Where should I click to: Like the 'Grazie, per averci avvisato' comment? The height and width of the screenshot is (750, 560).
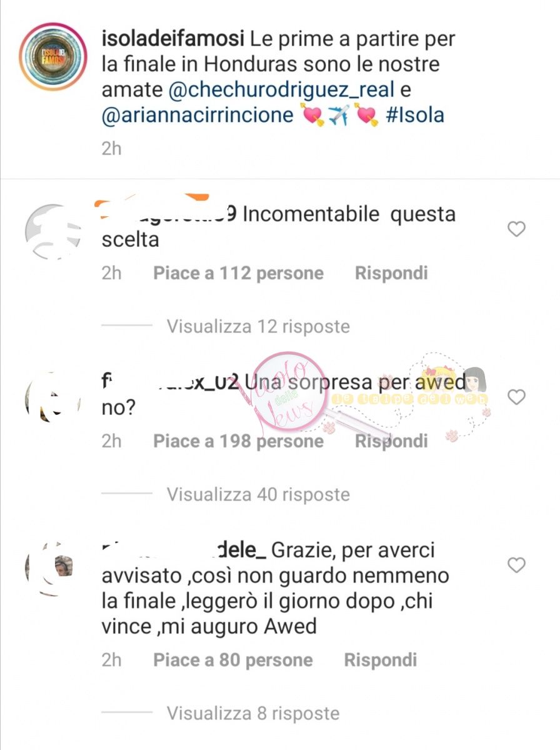click(516, 566)
